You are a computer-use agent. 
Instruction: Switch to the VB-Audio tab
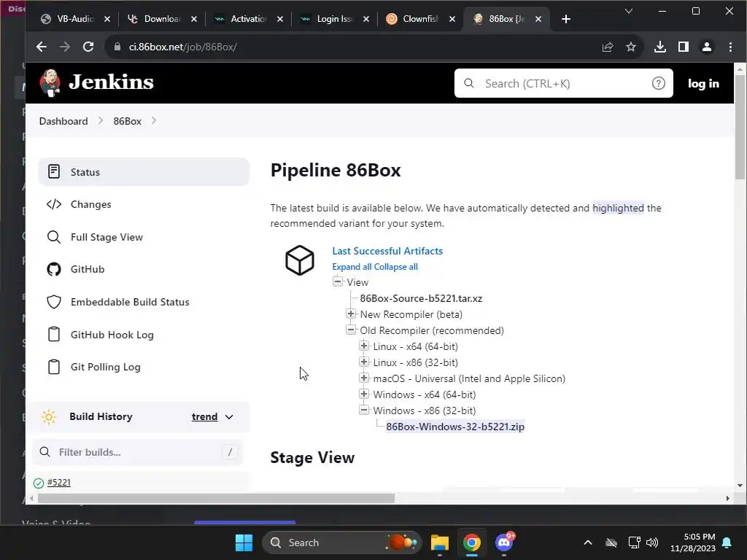click(75, 18)
